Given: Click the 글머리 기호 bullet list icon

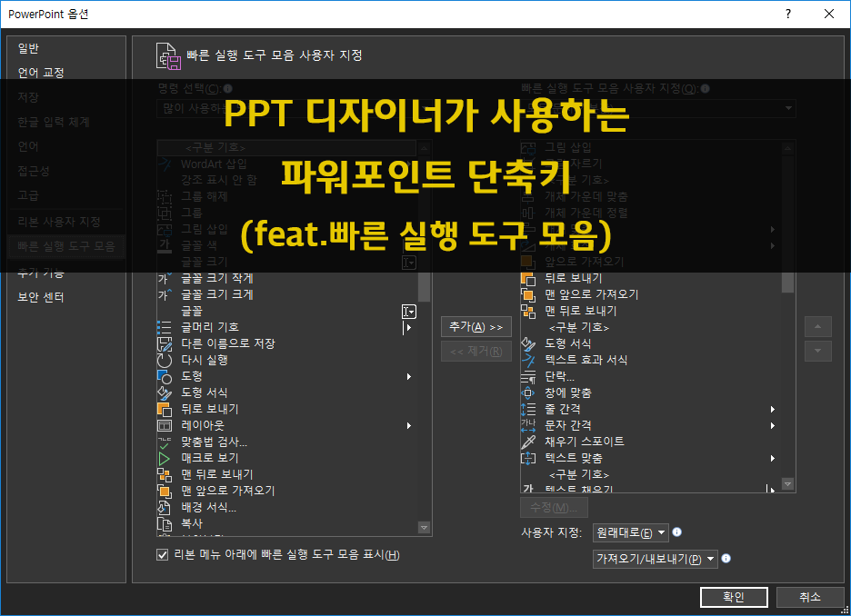Looking at the screenshot, I should point(165,327).
